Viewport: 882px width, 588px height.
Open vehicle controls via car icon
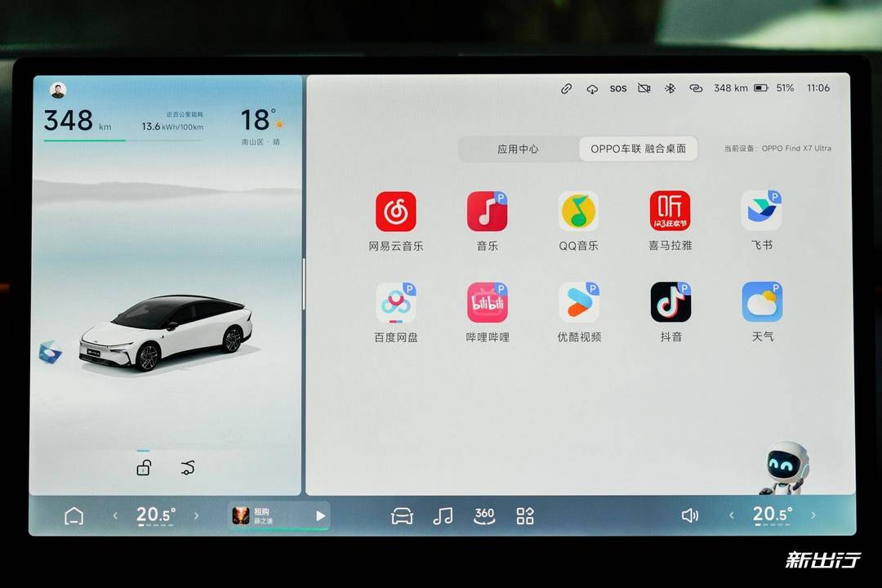click(402, 516)
